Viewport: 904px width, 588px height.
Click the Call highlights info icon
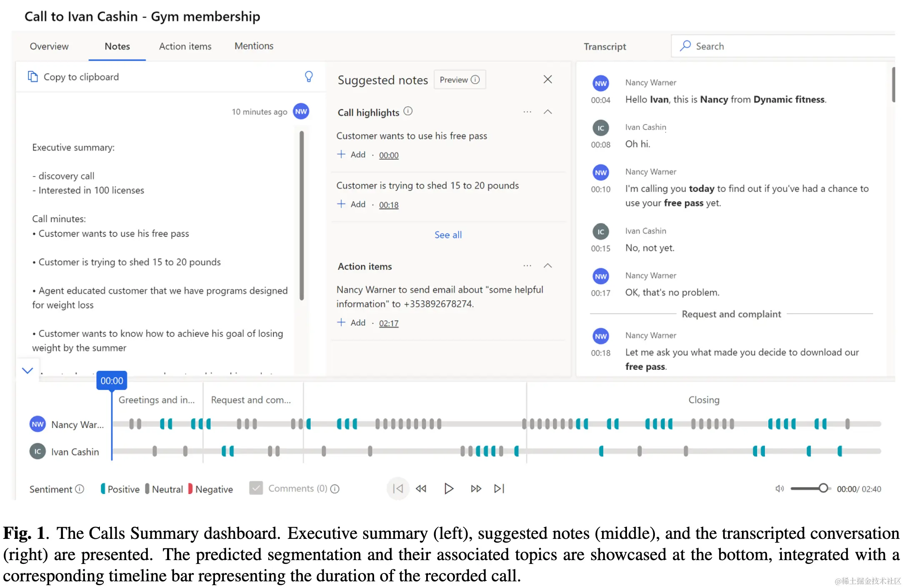(408, 111)
